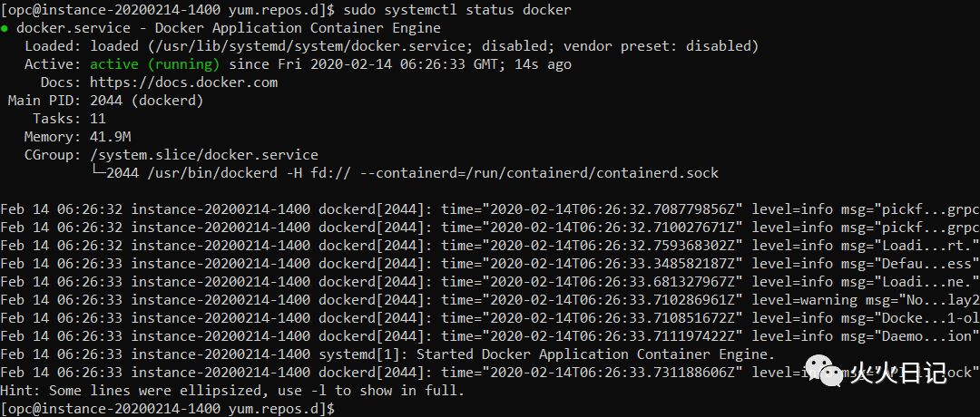This screenshot has height=417, width=980.
Task: Click the level=warning log entry
Action: click(x=805, y=300)
